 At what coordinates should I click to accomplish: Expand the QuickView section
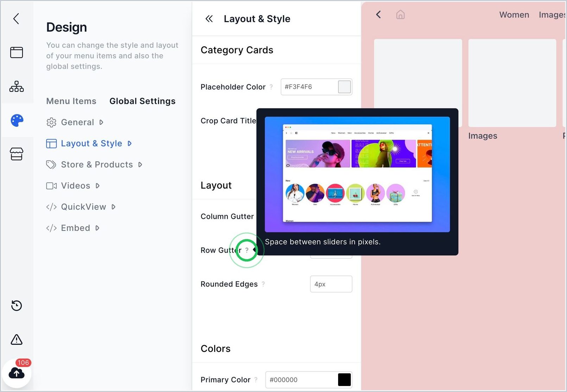tap(81, 207)
